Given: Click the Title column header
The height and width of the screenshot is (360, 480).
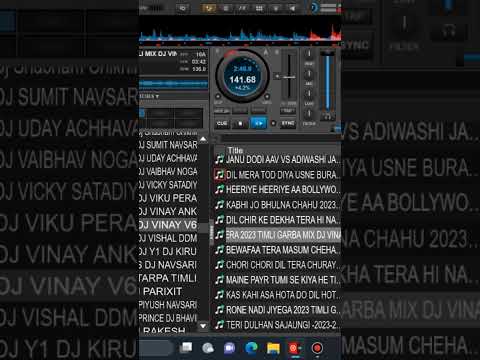Looking at the screenshot, I should click(x=235, y=150).
